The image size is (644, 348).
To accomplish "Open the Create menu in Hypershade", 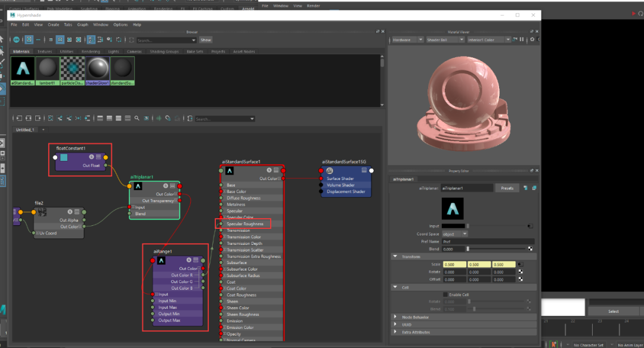I will 54,24.
